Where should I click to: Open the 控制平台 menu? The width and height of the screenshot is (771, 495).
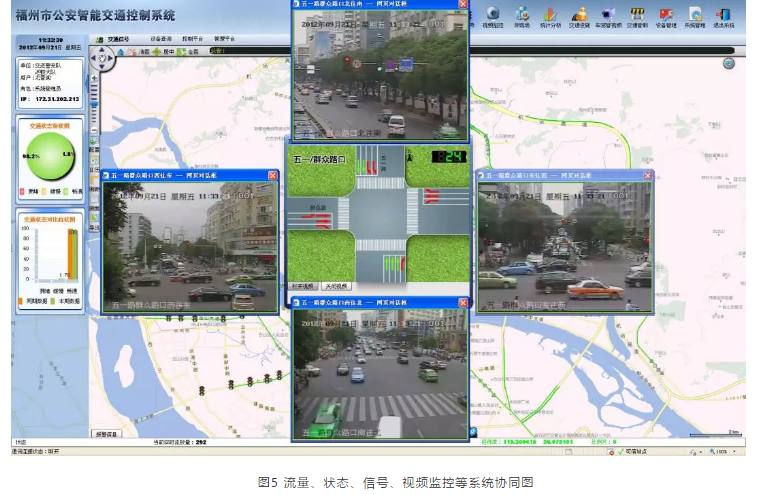[x=193, y=39]
